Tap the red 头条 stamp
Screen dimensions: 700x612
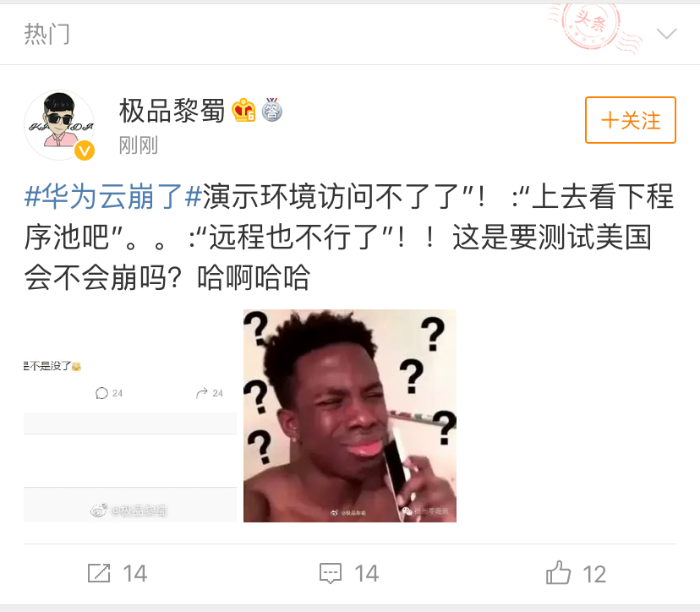pyautogui.click(x=593, y=25)
